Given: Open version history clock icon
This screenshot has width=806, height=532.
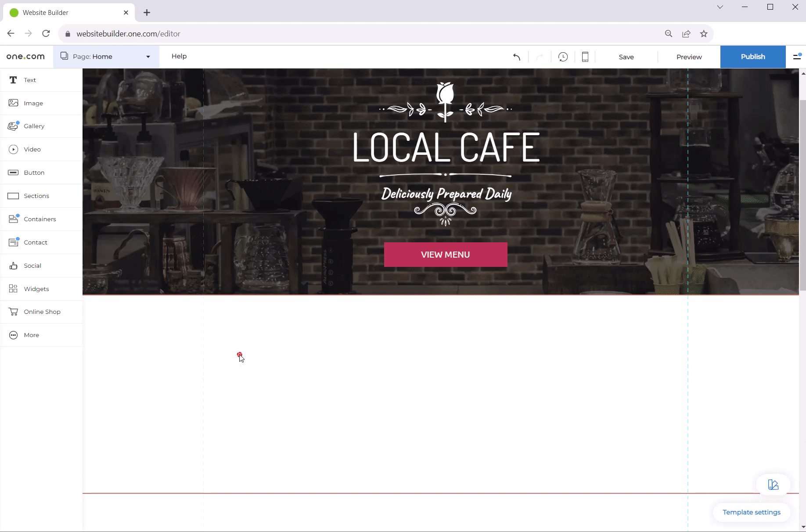Looking at the screenshot, I should pos(563,57).
